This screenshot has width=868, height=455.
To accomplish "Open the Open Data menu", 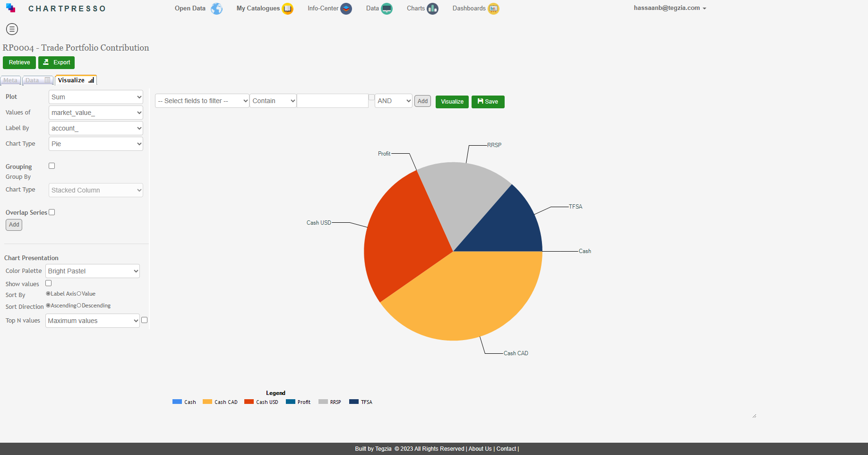I will point(190,9).
